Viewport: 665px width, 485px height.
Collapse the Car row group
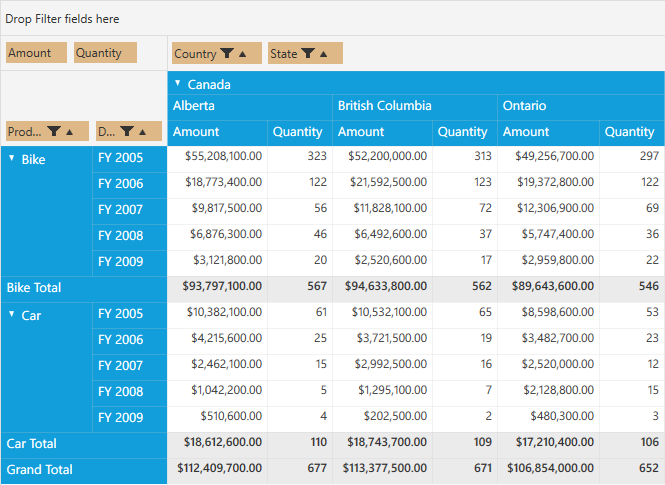click(12, 314)
